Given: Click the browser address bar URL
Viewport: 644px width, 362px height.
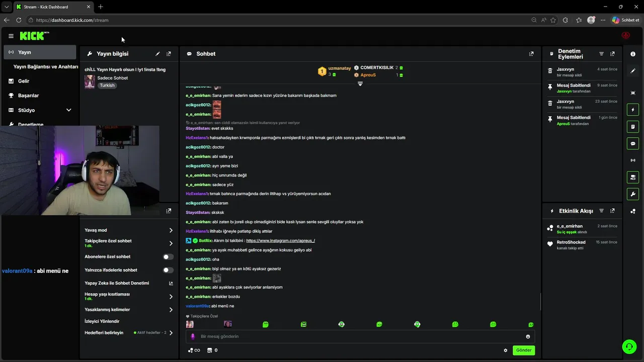Looking at the screenshot, I should pos(72,20).
